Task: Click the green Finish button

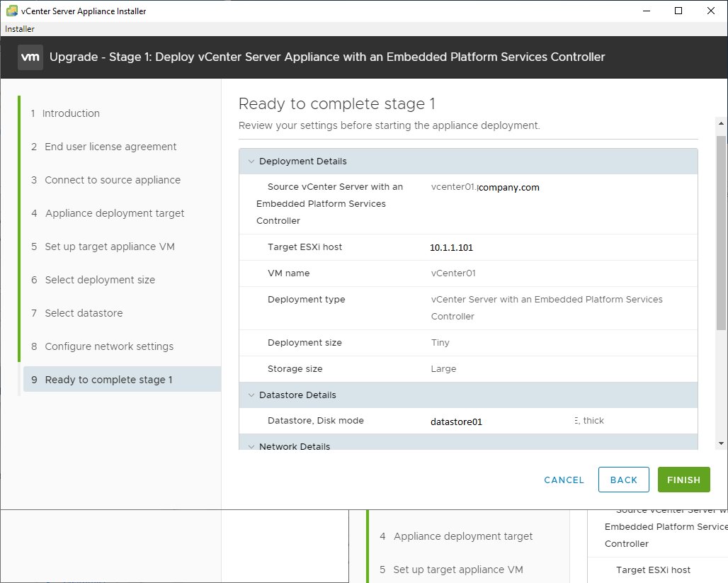Action: coord(683,480)
